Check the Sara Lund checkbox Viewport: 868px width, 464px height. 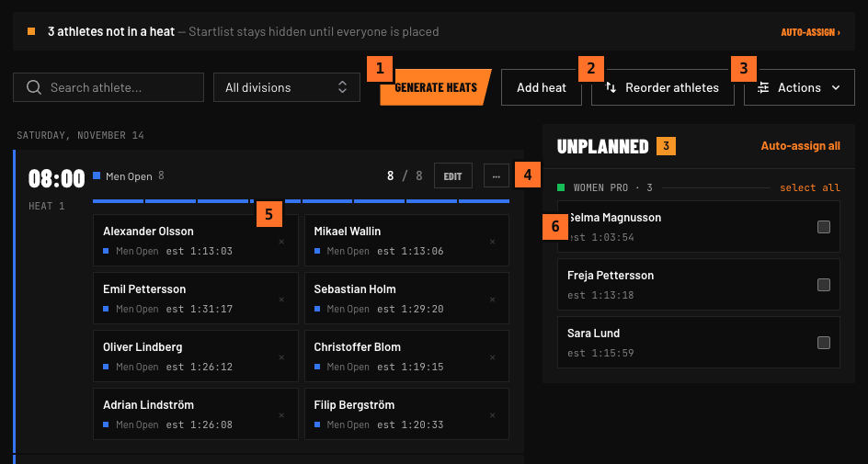coord(824,343)
